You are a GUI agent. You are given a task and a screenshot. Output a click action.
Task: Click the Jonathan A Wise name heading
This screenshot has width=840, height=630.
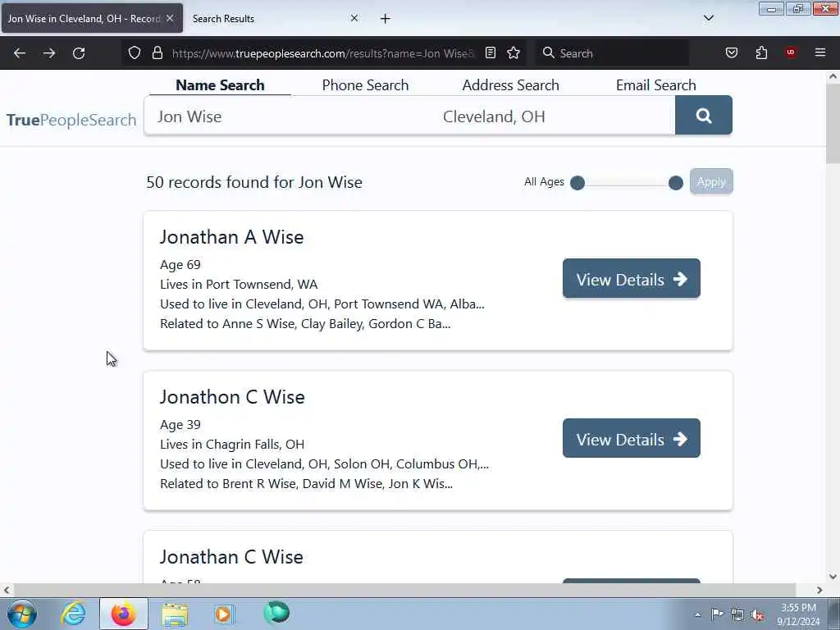coord(231,237)
